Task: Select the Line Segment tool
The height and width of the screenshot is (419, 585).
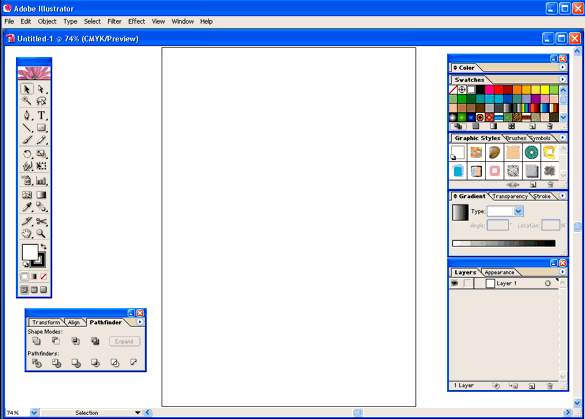Action: click(26, 128)
